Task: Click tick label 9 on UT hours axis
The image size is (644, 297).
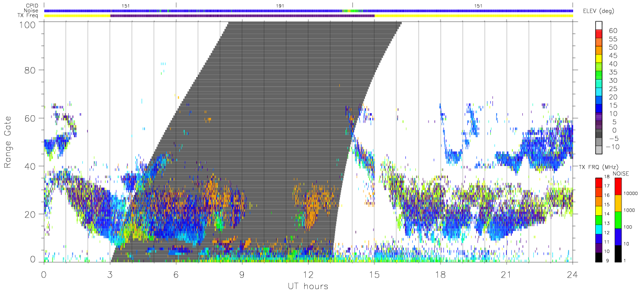Action: click(242, 274)
